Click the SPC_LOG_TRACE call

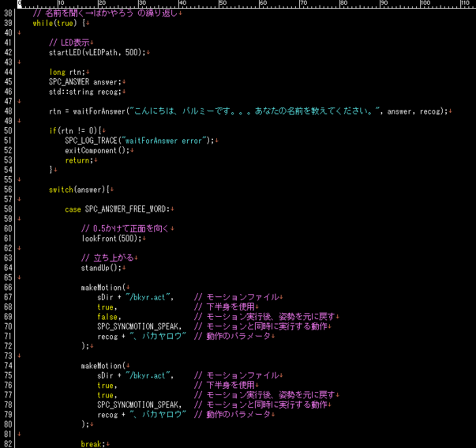click(93, 141)
